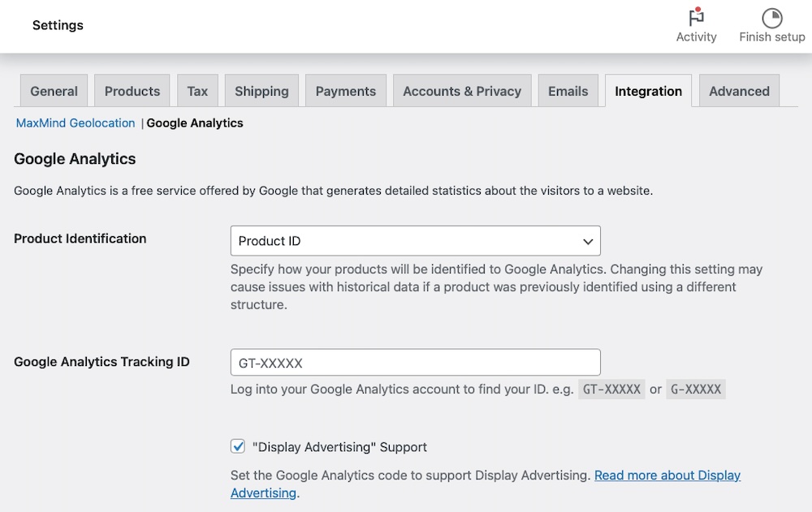Click the Finish setup progress icon
The image size is (812, 512).
point(771,18)
